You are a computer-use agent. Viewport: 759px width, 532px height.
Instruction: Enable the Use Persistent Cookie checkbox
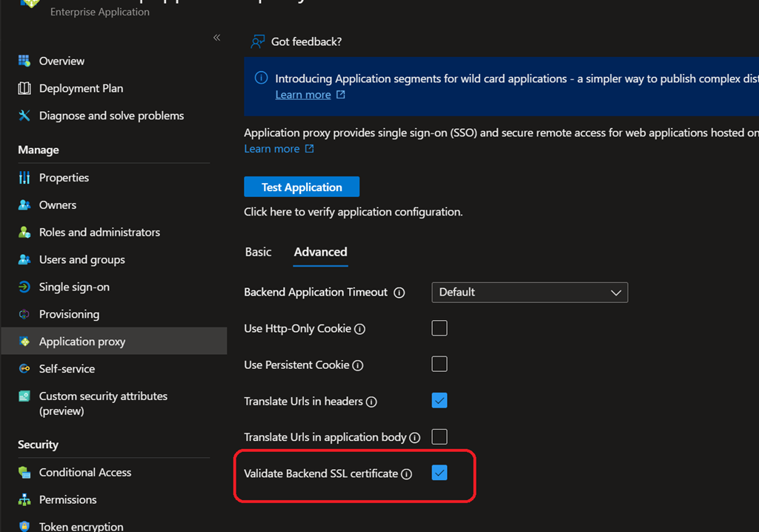point(440,365)
